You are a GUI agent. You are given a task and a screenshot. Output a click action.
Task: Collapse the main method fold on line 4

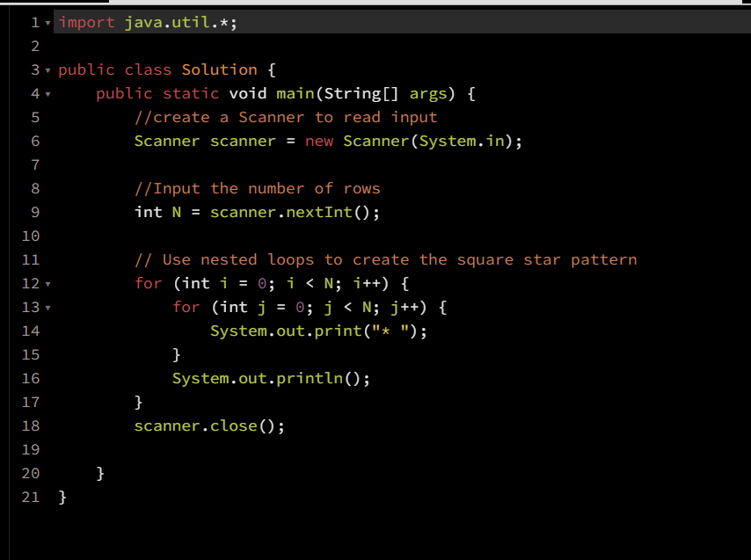coord(46,93)
